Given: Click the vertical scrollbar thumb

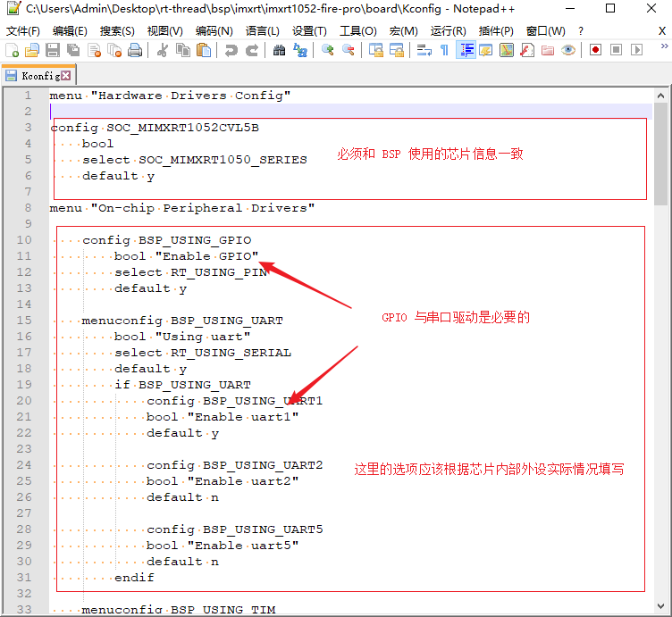Looking at the screenshot, I should pyautogui.click(x=660, y=152).
